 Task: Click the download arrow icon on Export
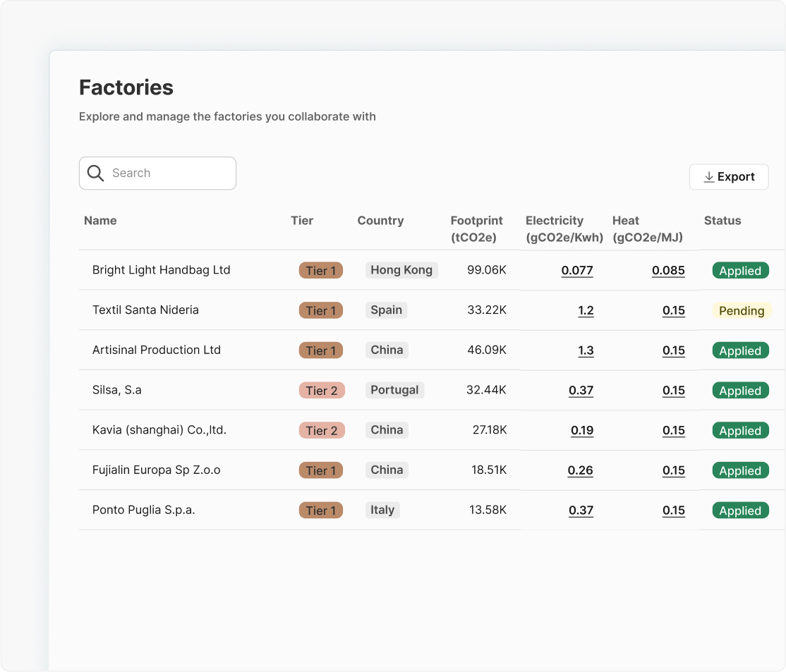[x=708, y=177]
